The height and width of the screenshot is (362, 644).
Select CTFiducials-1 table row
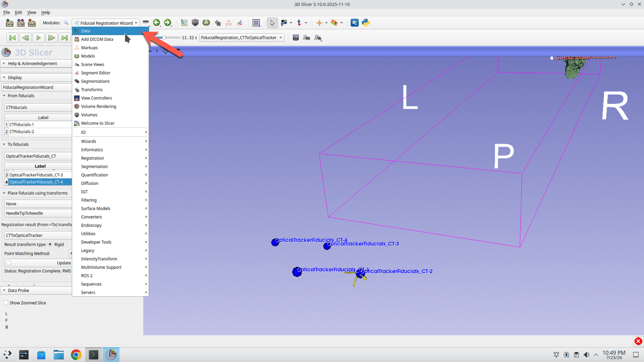tap(38, 125)
